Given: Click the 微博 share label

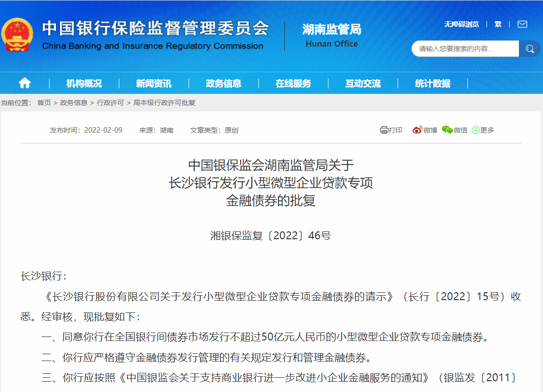Looking at the screenshot, I should click(x=431, y=130).
